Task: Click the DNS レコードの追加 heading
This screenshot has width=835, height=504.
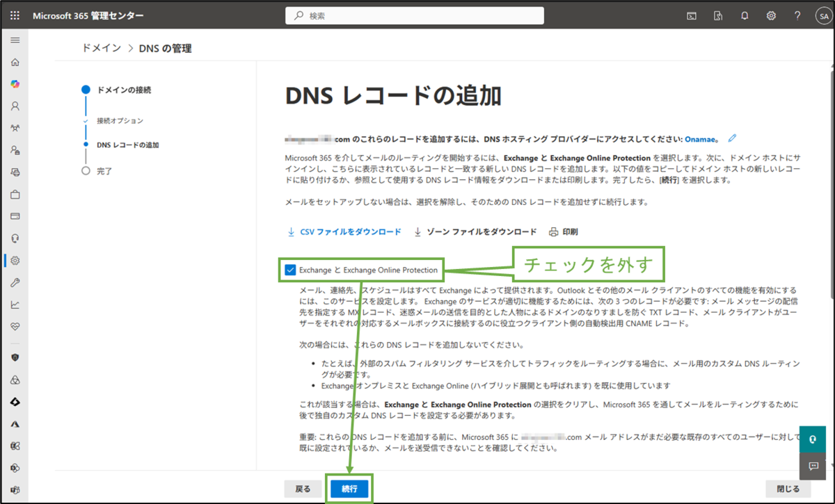Action: 393,97
